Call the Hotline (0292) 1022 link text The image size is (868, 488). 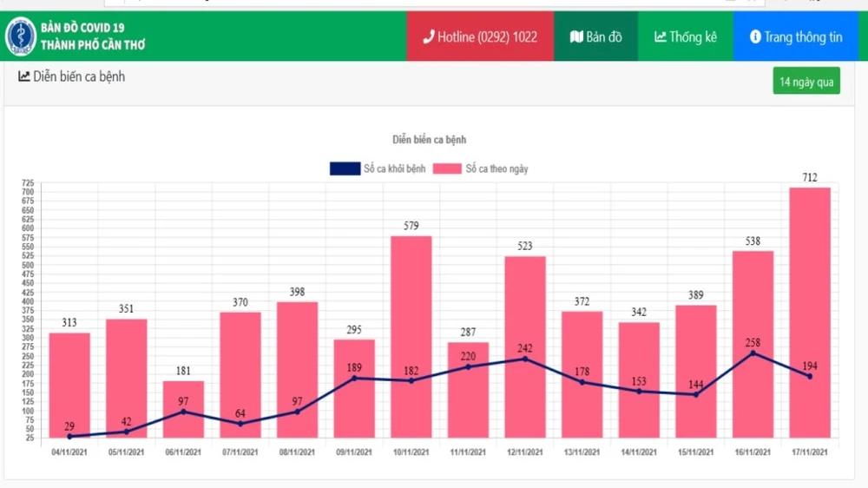[x=487, y=36]
